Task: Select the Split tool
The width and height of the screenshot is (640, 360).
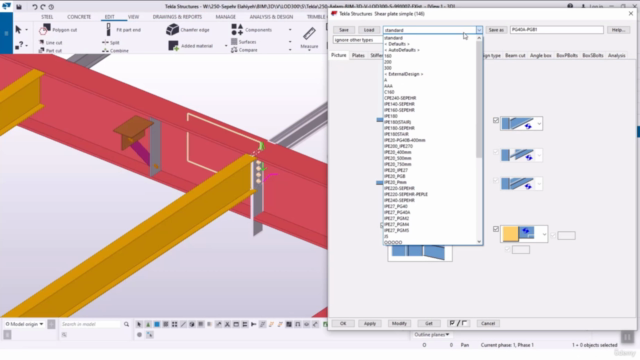Action: (x=111, y=42)
